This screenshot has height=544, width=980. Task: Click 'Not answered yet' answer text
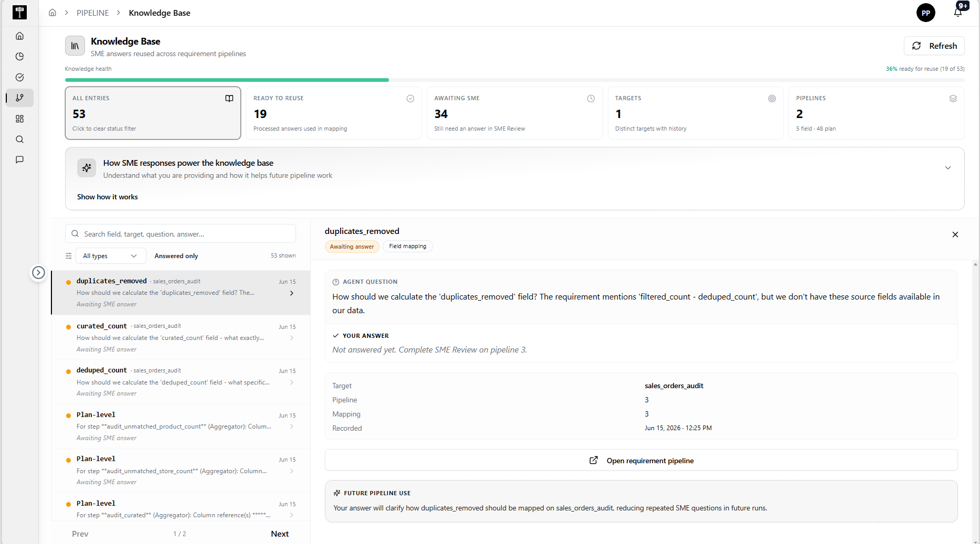429,349
